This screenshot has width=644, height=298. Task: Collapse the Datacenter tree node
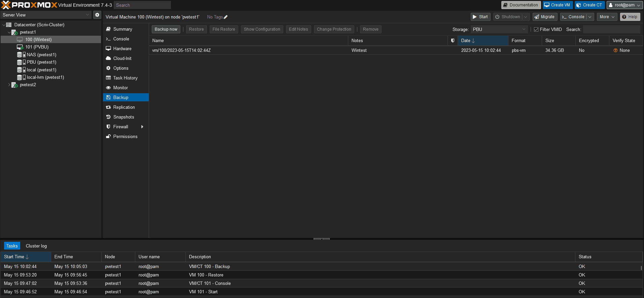pos(4,25)
